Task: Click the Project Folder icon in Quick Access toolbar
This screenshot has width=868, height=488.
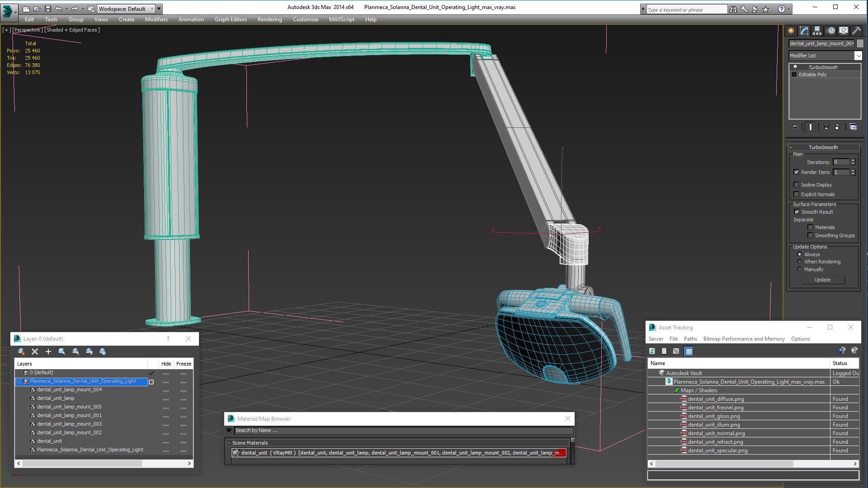Action: point(91,9)
